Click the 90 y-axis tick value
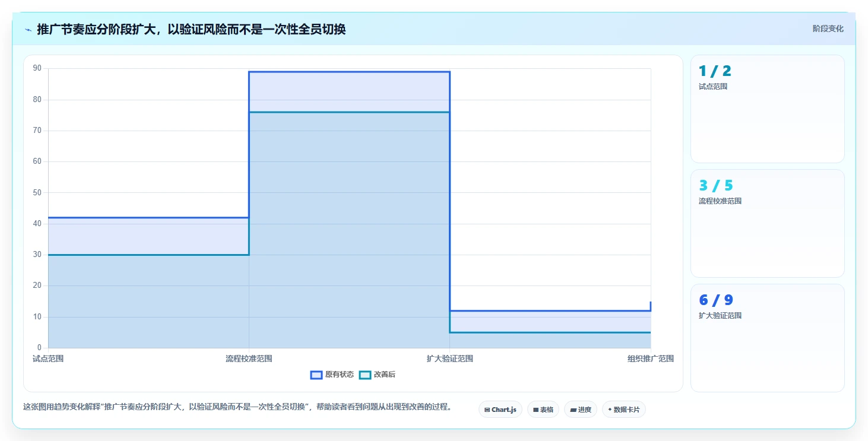868x441 pixels. (x=37, y=68)
